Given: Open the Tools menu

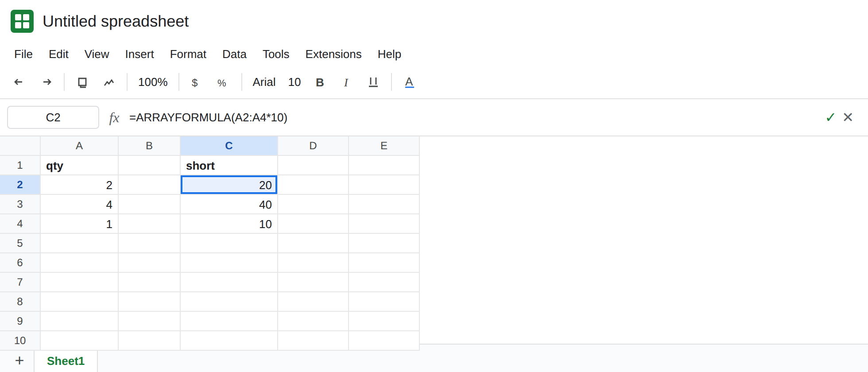Looking at the screenshot, I should click(276, 54).
